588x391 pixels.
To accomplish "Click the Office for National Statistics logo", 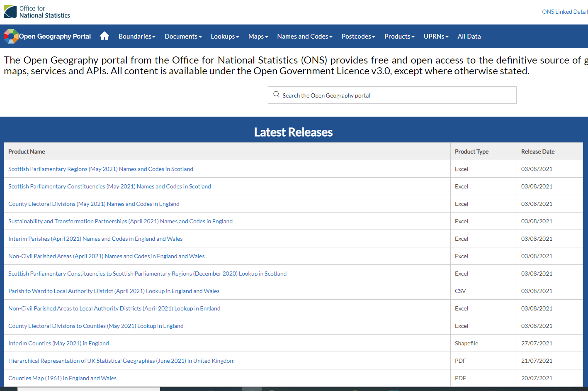I will (37, 12).
